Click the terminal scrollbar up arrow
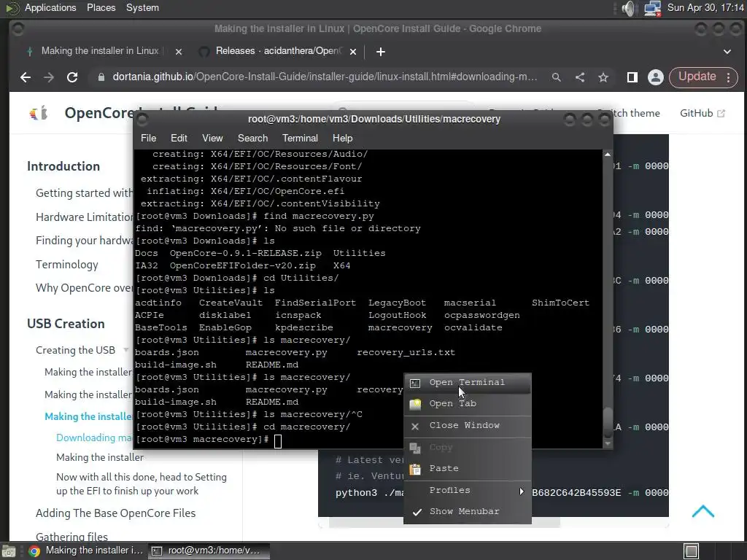The height and width of the screenshot is (560, 747). point(608,155)
